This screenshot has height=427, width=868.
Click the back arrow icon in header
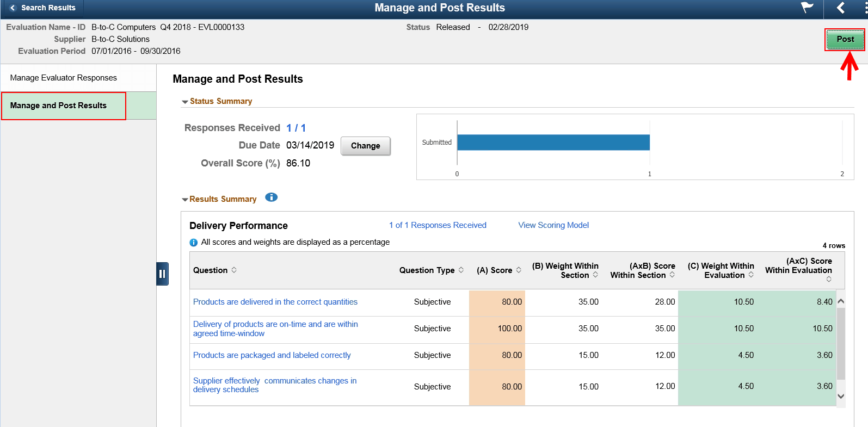(x=841, y=8)
